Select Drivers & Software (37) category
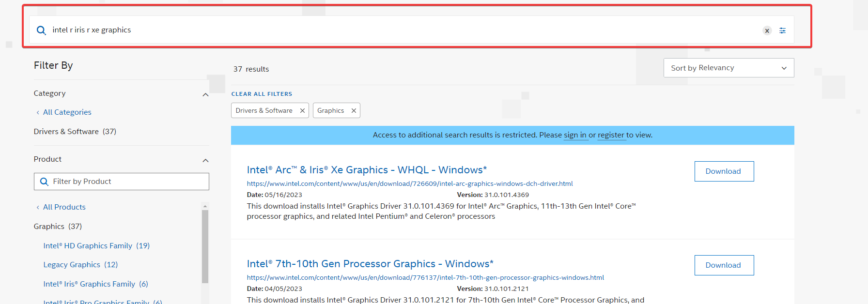The height and width of the screenshot is (304, 868). tap(75, 132)
